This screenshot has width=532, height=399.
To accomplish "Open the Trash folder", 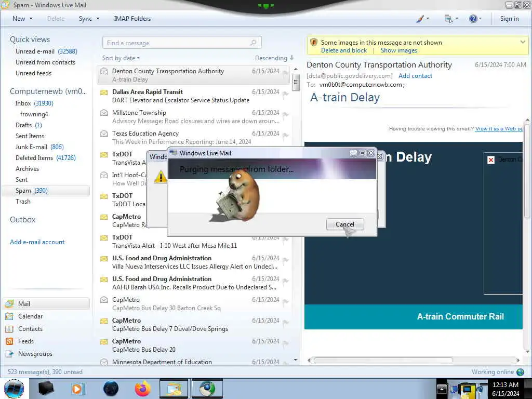I will tap(23, 201).
